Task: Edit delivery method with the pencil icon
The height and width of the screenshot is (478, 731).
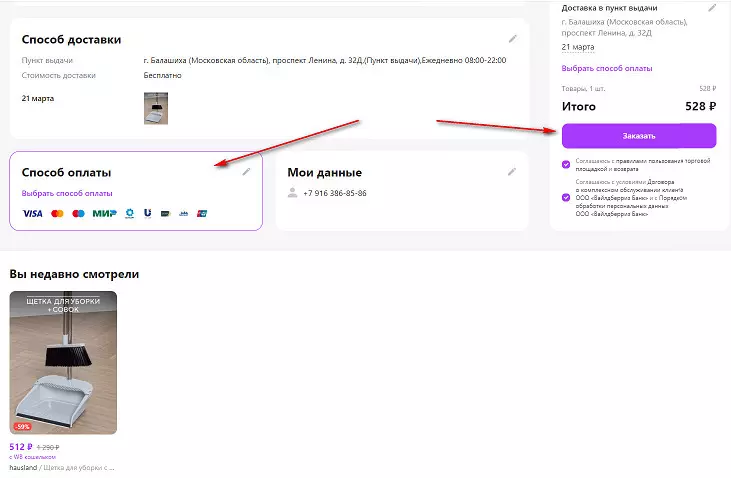Action: tap(512, 39)
